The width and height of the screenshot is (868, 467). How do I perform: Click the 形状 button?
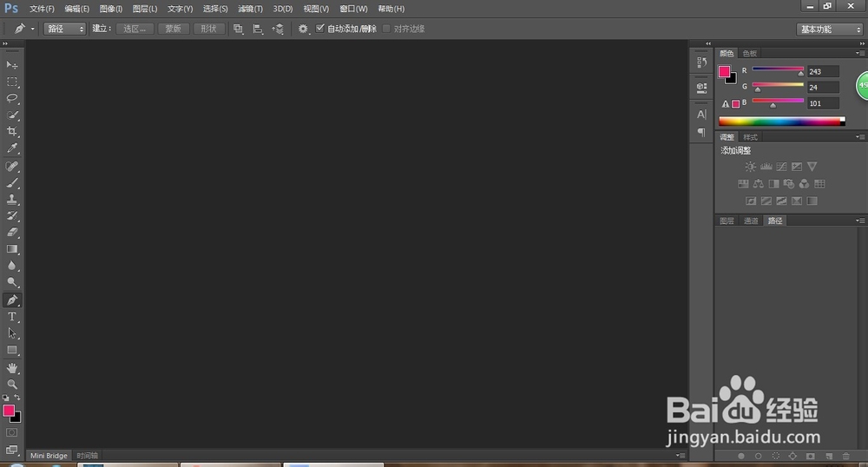point(208,29)
